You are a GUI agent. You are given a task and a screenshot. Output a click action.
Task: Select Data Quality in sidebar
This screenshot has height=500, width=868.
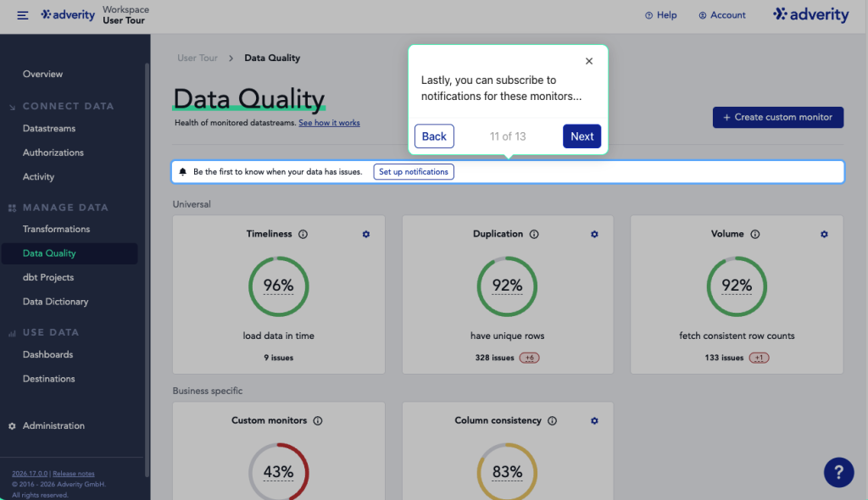[70, 253]
